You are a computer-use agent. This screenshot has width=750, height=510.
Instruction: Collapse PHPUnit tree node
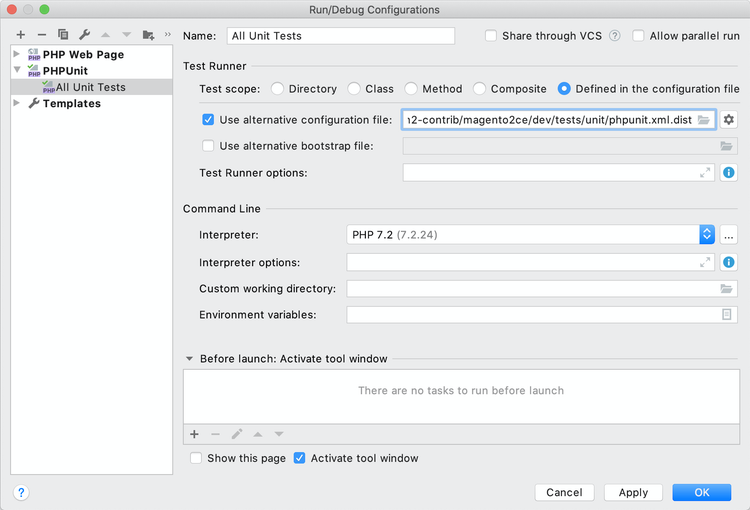coord(17,70)
